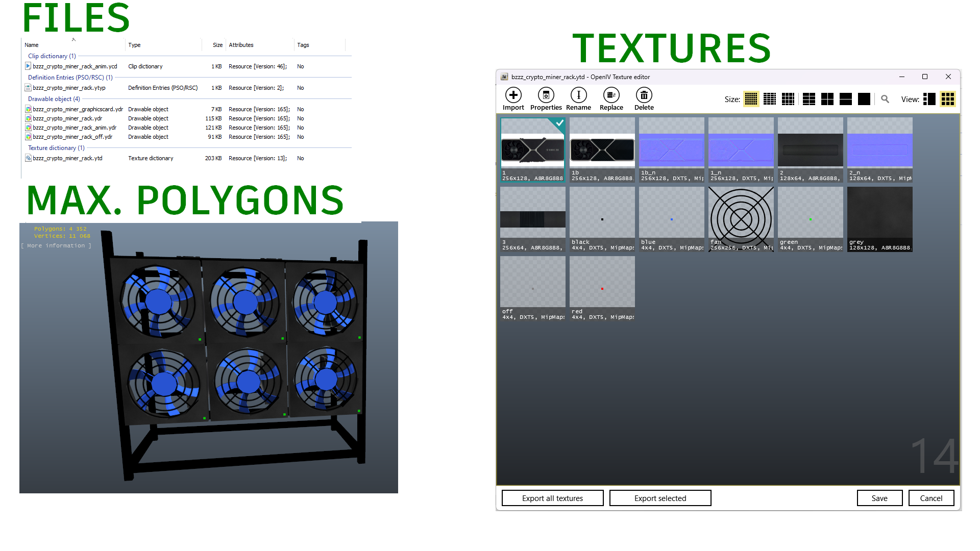
Task: Collapse the Clip dictionary (1) group
Action: tap(52, 56)
